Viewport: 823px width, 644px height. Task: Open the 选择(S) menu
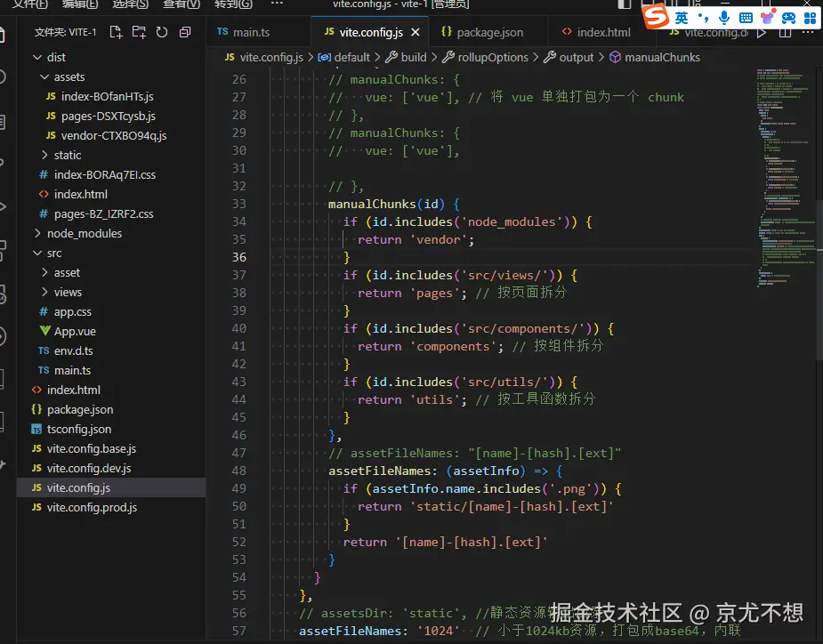pos(130,4)
